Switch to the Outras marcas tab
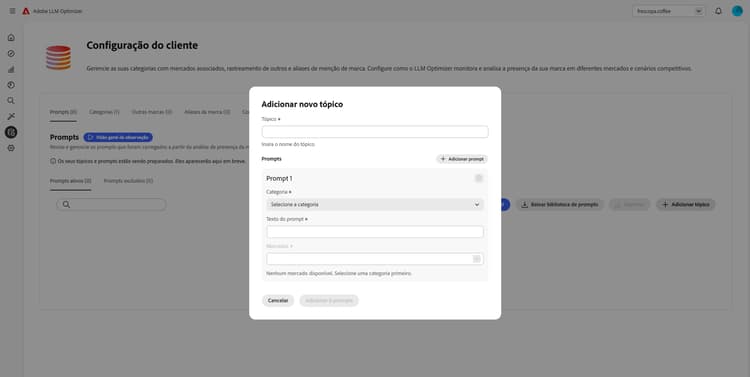This screenshot has width=750, height=377. coord(152,112)
